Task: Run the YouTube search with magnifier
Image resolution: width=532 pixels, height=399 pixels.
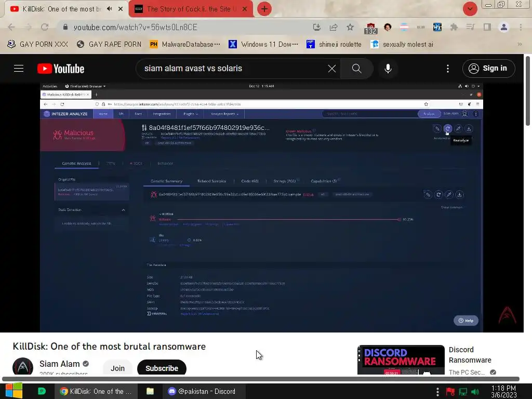Action: [356, 69]
